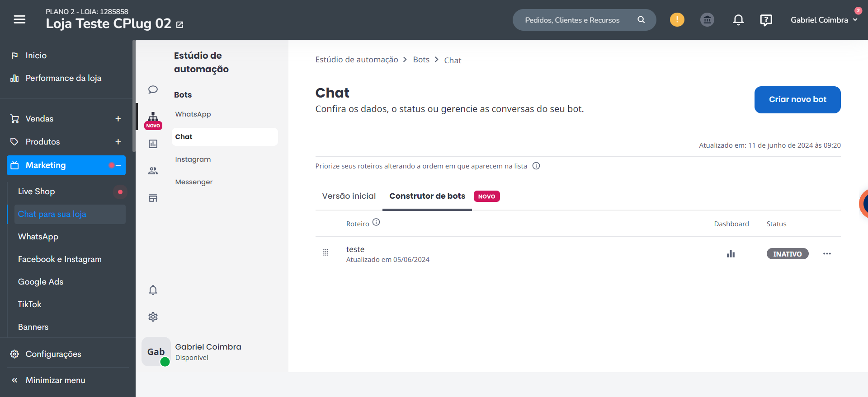Open the hamburger main menu
This screenshot has height=397, width=868.
[x=19, y=19]
